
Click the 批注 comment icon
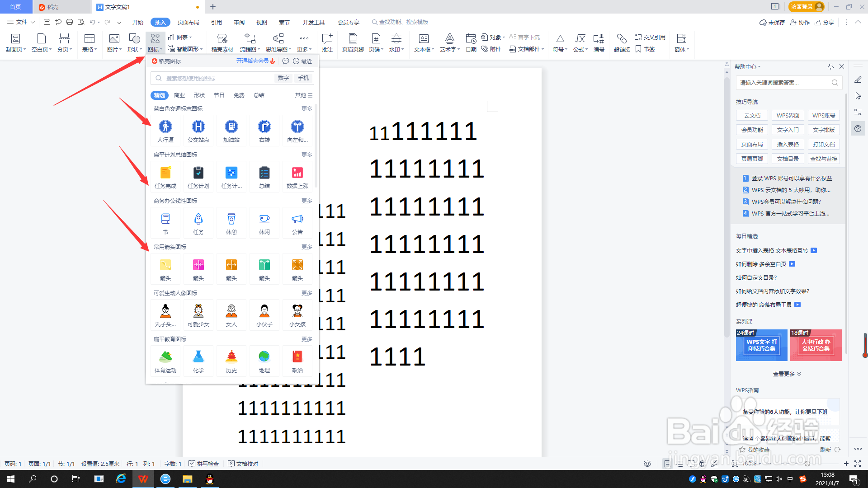tap(327, 42)
